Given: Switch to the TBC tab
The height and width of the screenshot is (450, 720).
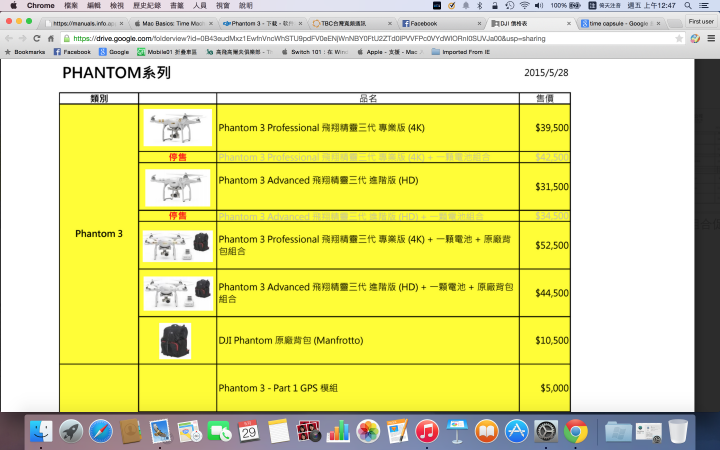Looking at the screenshot, I should 351,23.
